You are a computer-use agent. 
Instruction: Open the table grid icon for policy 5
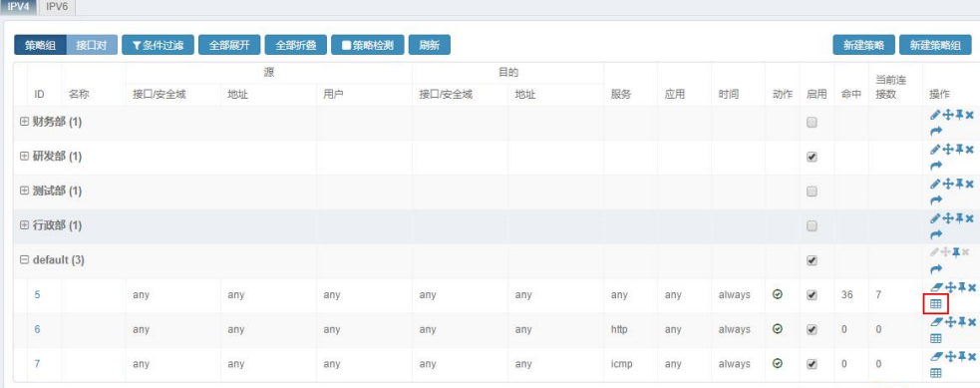point(935,304)
